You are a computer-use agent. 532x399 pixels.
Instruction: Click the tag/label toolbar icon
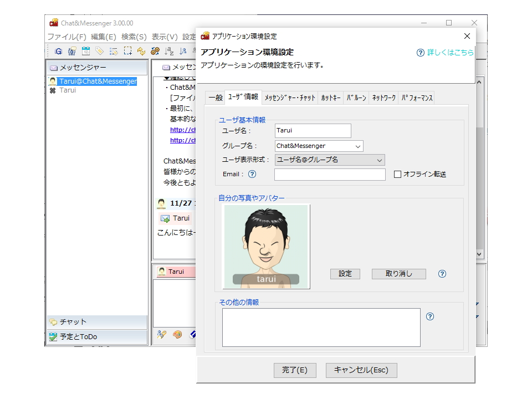(99, 50)
